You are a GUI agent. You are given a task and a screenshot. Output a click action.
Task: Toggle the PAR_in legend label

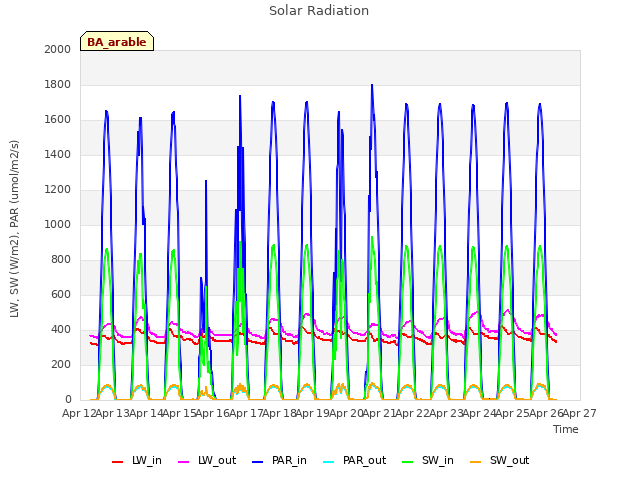tap(289, 460)
